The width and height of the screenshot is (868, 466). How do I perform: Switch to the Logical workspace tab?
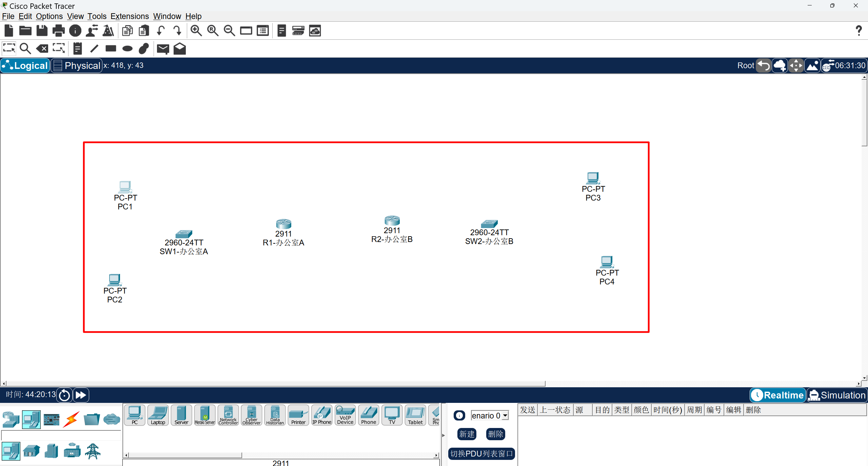[25, 66]
